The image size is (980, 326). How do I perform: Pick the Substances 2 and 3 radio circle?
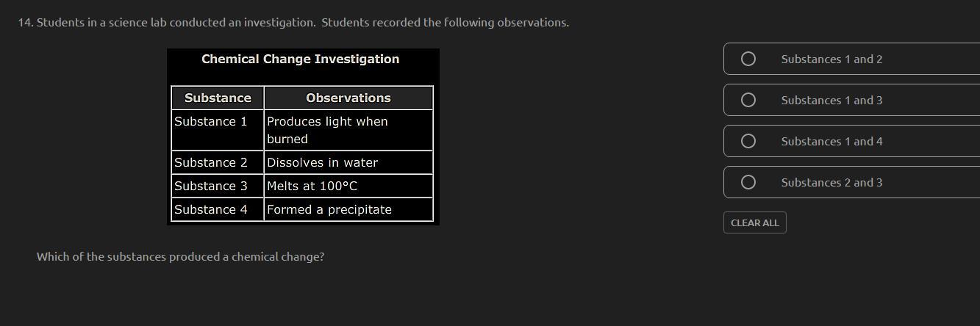coord(748,182)
